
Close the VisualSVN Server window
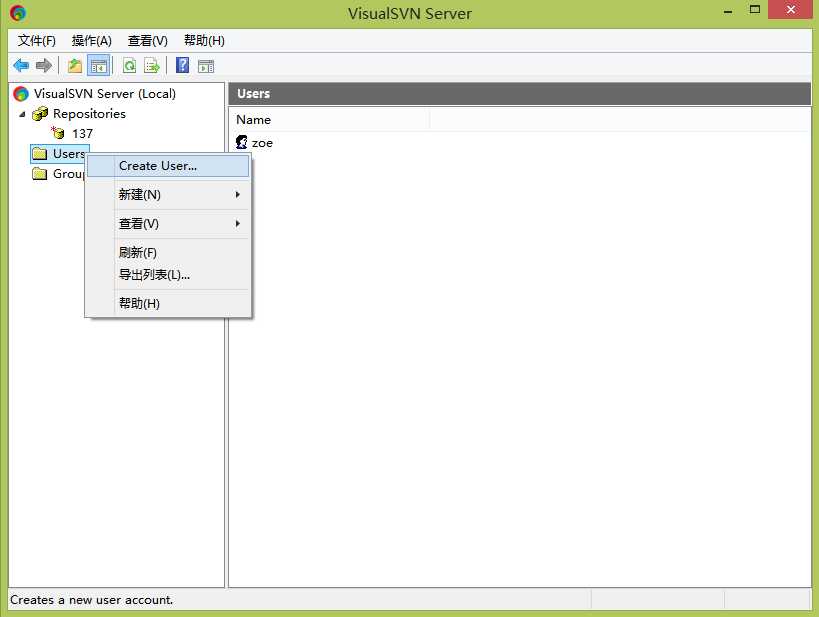pyautogui.click(x=791, y=9)
